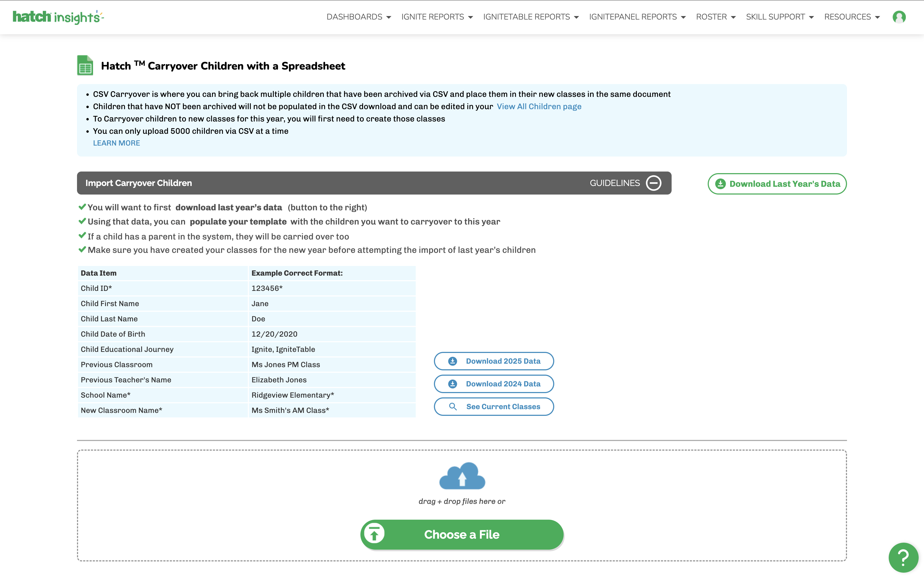924x578 pixels.
Task: Open the user profile avatar icon
Action: (x=899, y=17)
